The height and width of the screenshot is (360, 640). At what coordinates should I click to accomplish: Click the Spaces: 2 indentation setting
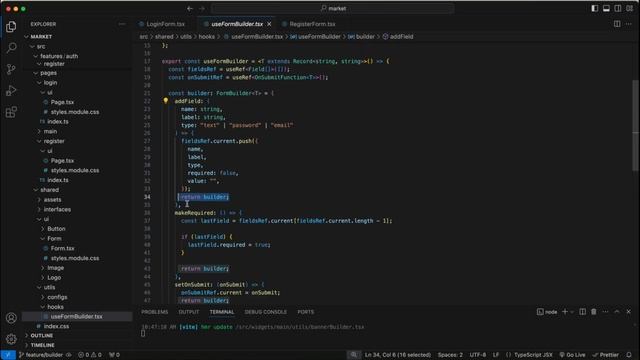[450, 355]
